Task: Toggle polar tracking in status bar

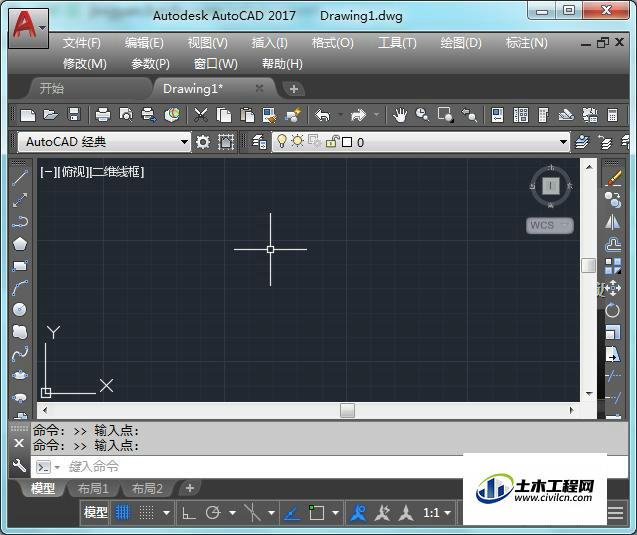Action: [213, 513]
